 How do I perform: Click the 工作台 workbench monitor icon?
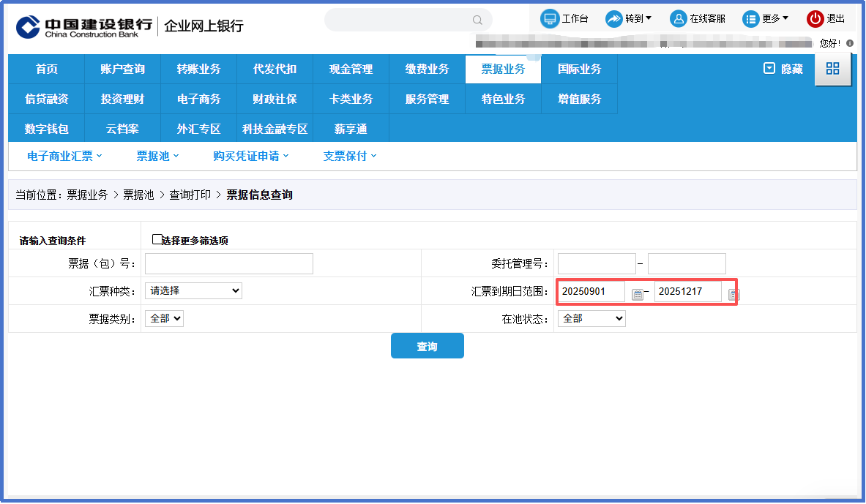[549, 19]
